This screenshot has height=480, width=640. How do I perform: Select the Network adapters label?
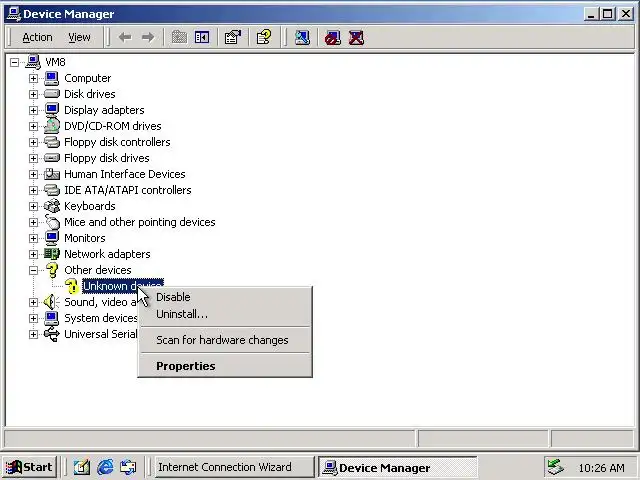click(107, 254)
